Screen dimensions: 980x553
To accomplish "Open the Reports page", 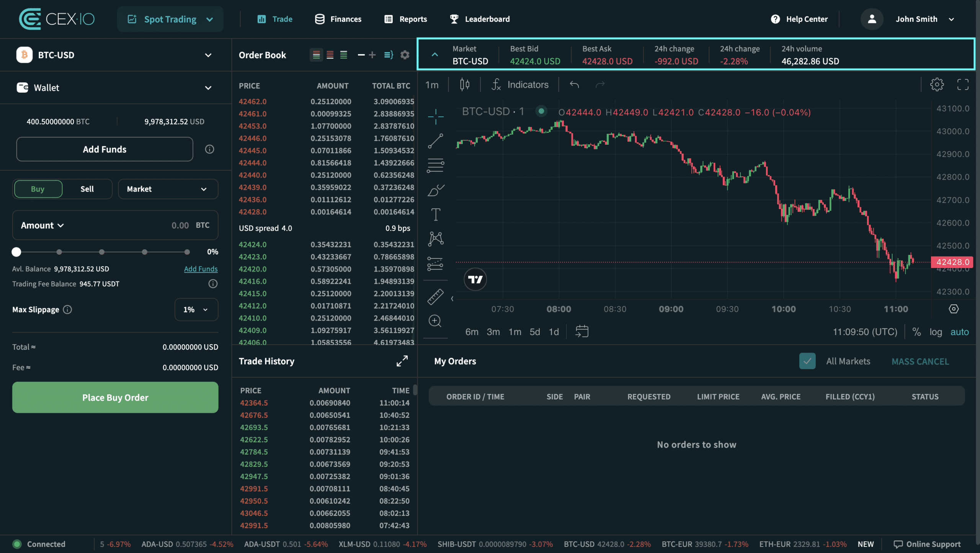I will click(x=405, y=19).
